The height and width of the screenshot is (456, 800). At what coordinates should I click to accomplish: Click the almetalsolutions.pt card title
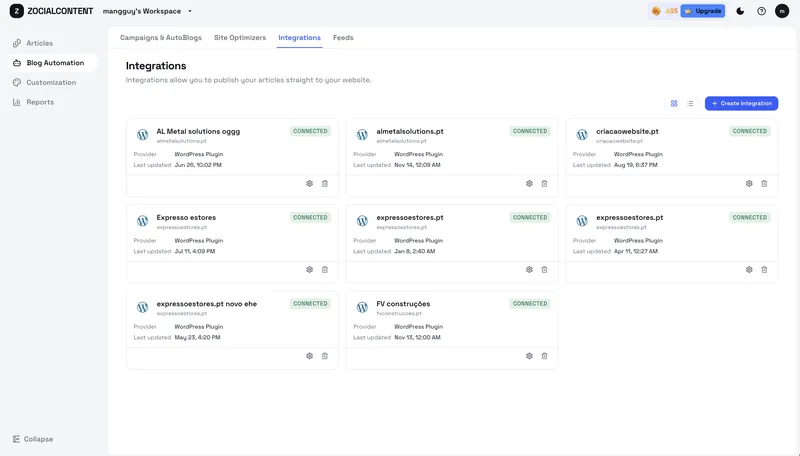tap(410, 132)
